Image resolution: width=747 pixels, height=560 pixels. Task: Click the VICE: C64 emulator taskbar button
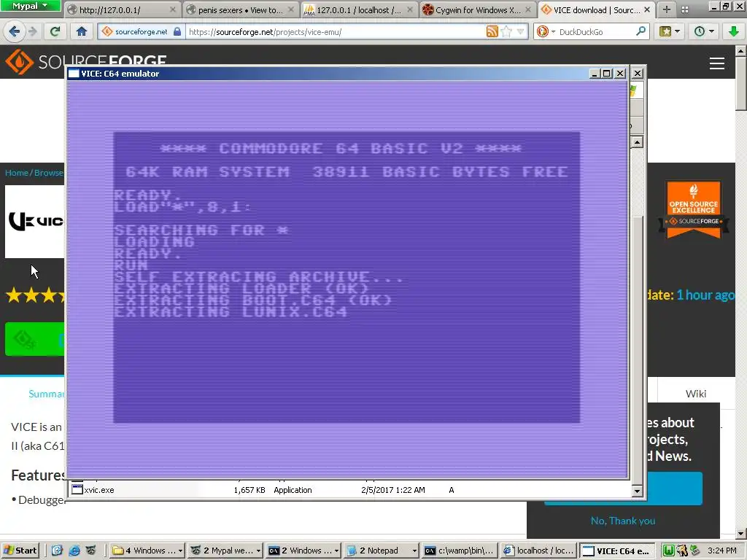pyautogui.click(x=617, y=551)
